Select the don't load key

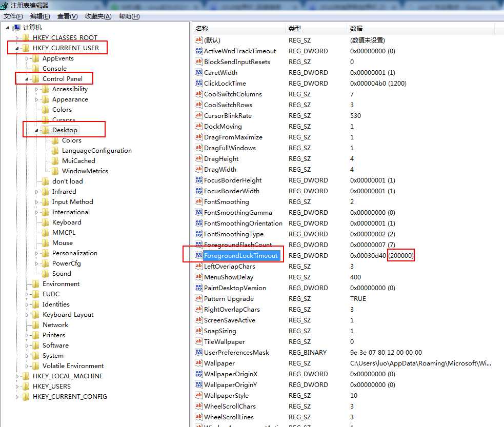[68, 181]
